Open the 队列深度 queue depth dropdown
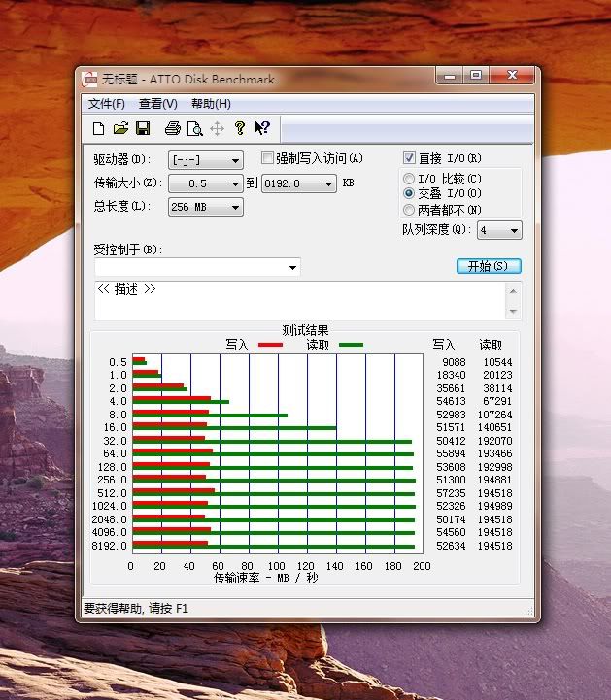Viewport: 611px width, 700px height. click(499, 230)
